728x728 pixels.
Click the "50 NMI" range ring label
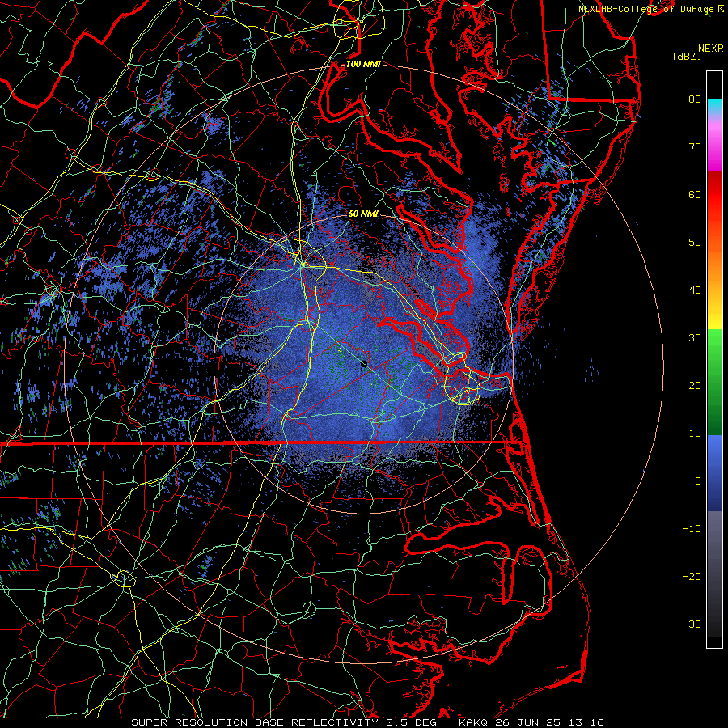363,214
